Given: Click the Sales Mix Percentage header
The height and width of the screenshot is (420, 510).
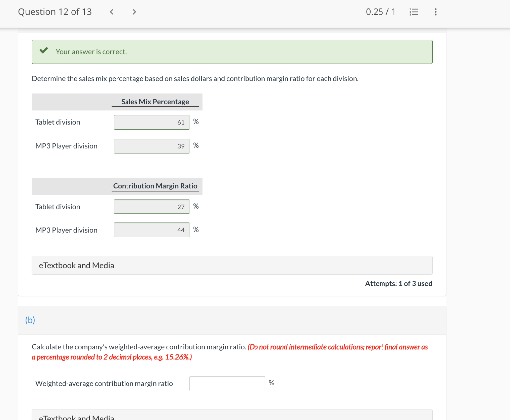Looking at the screenshot, I should tap(155, 102).
